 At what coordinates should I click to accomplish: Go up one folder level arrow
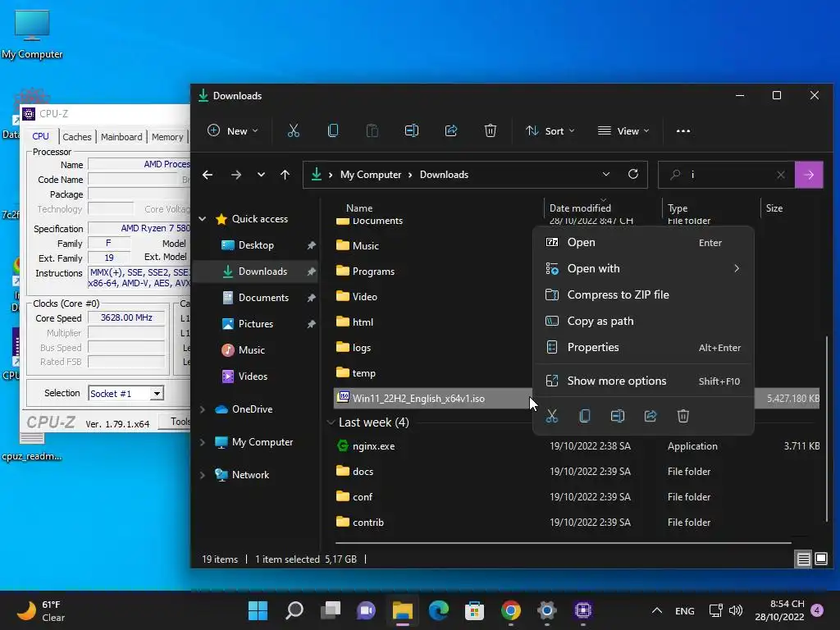(x=285, y=175)
